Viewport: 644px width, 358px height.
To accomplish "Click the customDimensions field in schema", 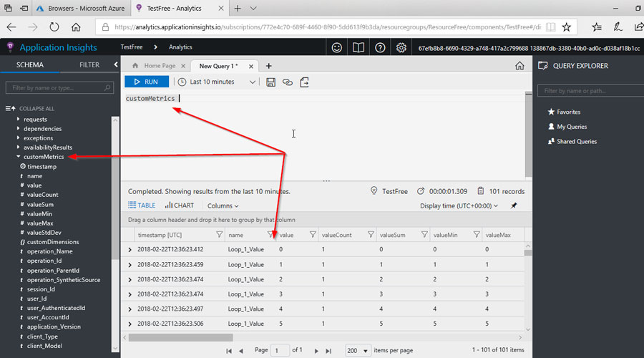I will [53, 242].
